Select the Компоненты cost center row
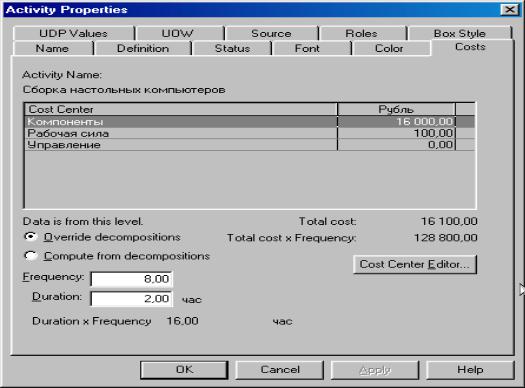Viewport: 525px width, 388px height. [249, 122]
